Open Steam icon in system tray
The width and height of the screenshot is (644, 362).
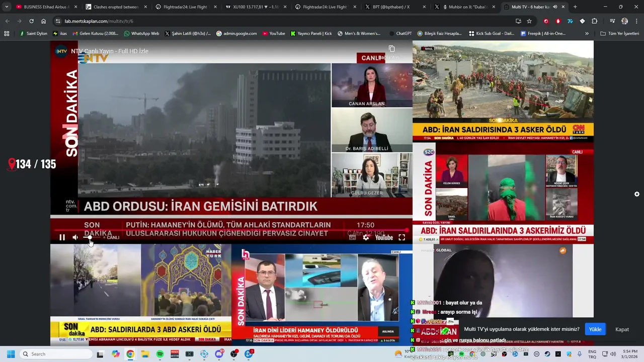pyautogui.click(x=547, y=354)
